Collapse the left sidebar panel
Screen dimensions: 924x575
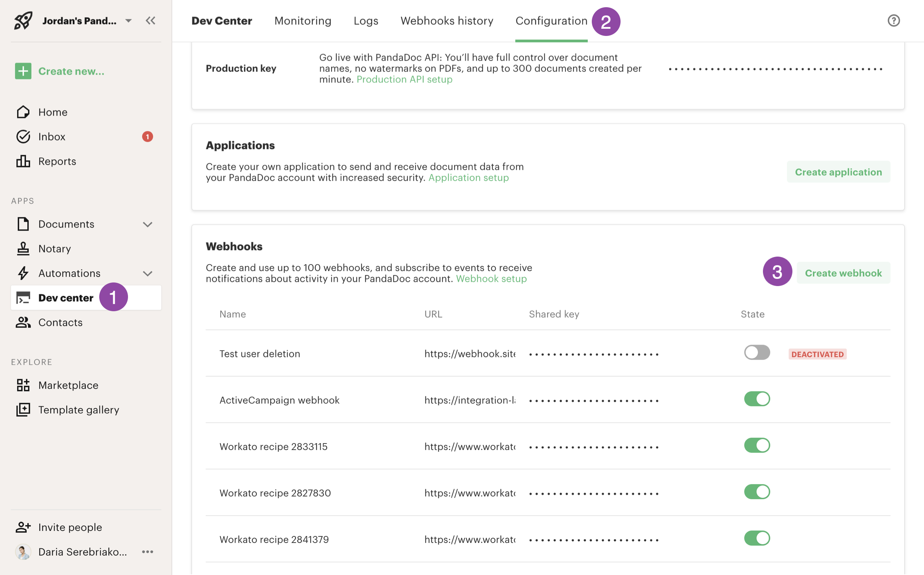(x=151, y=20)
